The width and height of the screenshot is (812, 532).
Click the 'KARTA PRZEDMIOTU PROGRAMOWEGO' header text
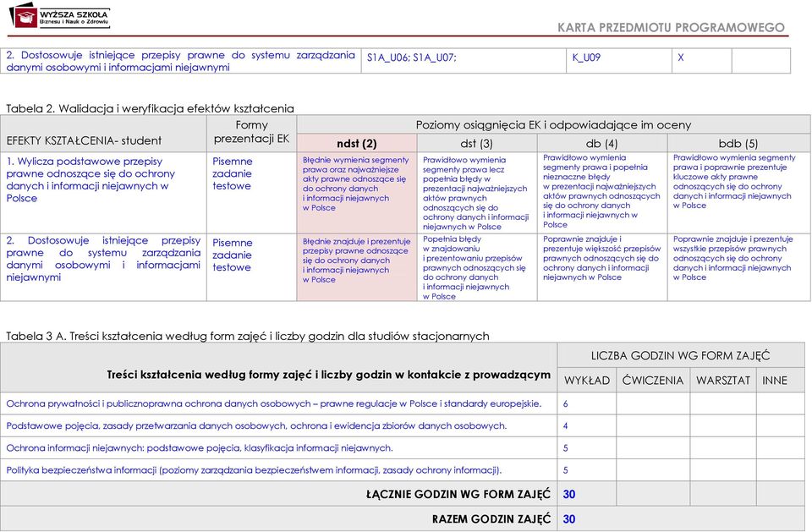click(671, 27)
